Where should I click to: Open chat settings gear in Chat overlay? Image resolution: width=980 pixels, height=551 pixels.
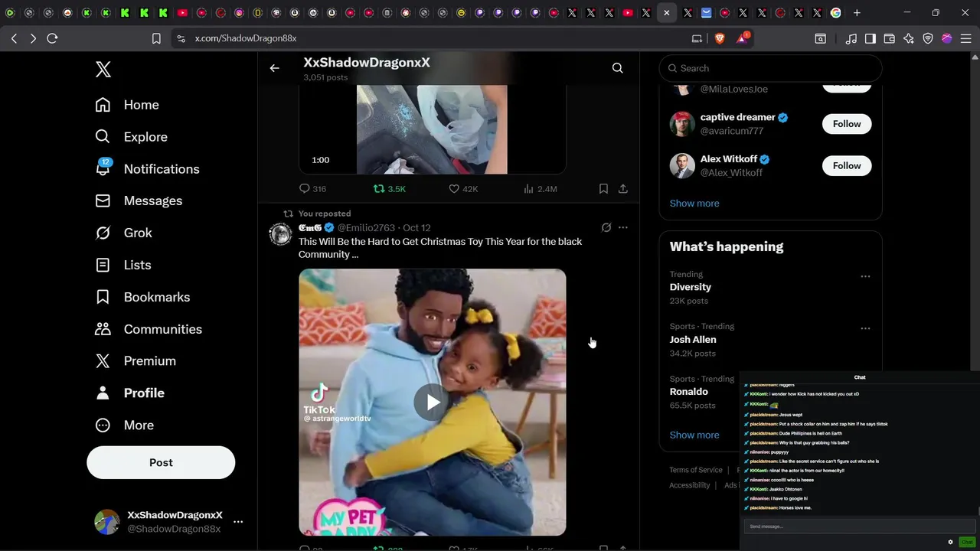click(950, 542)
